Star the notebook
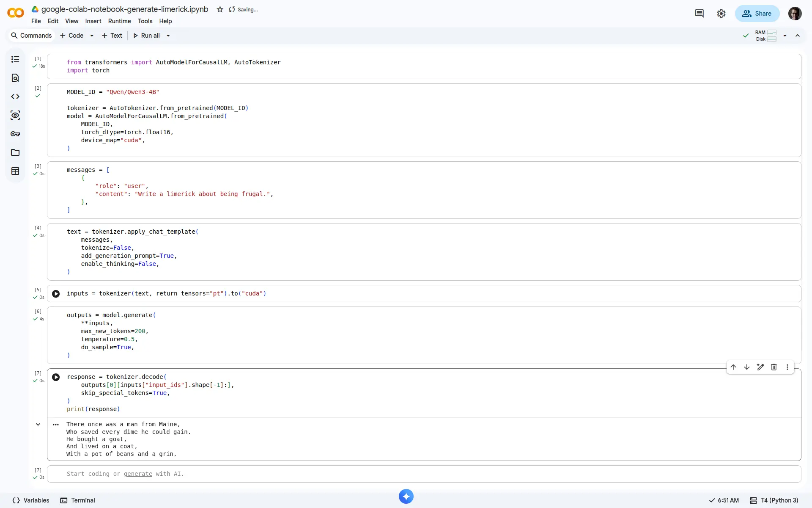 click(220, 9)
